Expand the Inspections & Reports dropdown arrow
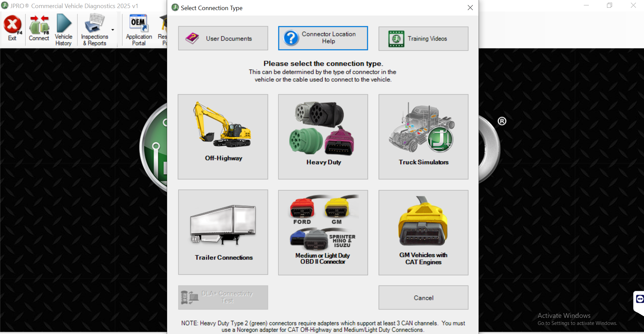 pyautogui.click(x=113, y=30)
